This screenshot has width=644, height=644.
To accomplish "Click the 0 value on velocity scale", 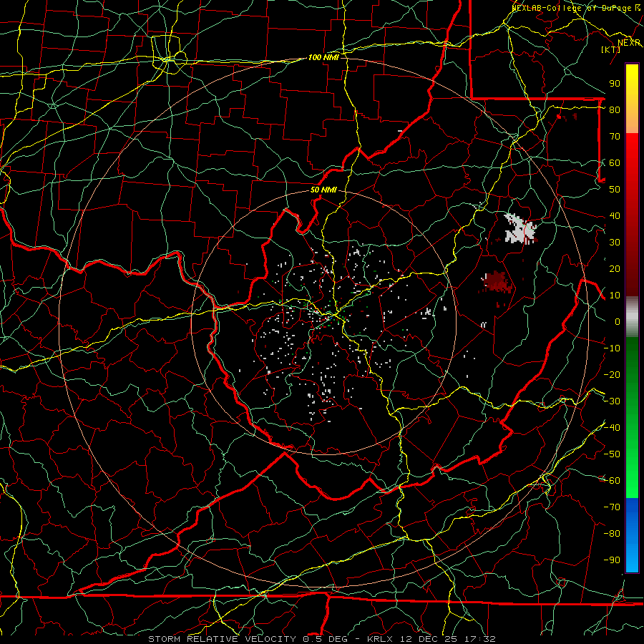I will 618,321.
